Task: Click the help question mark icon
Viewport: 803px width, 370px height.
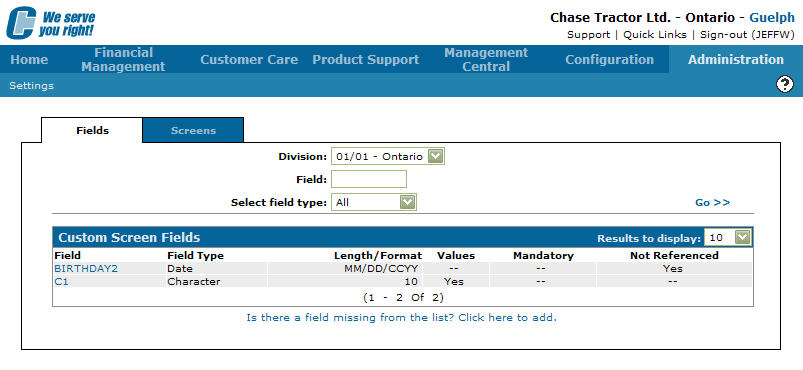Action: click(785, 85)
